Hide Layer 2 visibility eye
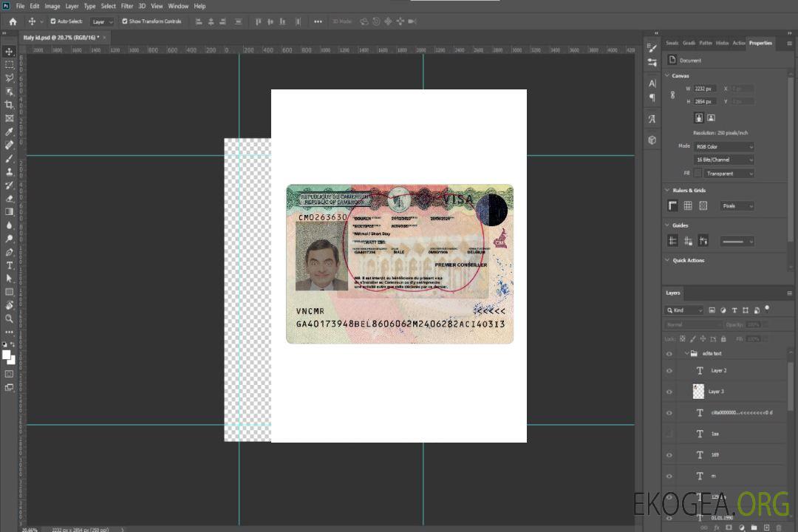 [669, 371]
